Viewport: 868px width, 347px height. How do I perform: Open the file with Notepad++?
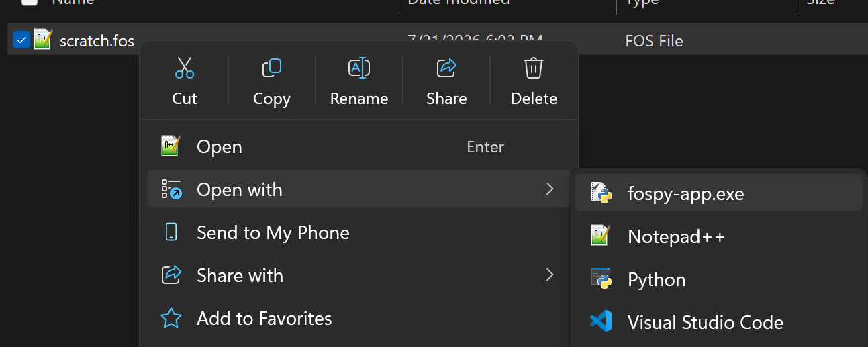point(719,236)
